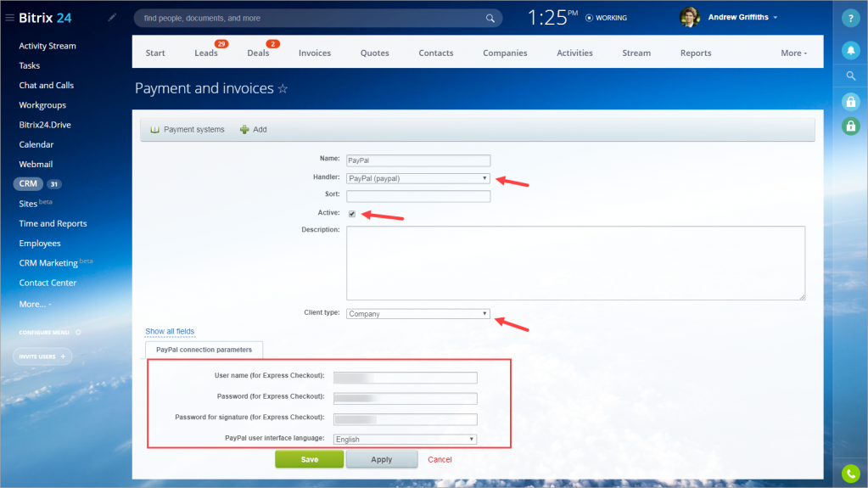Screen dimensions: 868x488
Task: Click the blue lock icon in the right panel
Action: point(851,101)
